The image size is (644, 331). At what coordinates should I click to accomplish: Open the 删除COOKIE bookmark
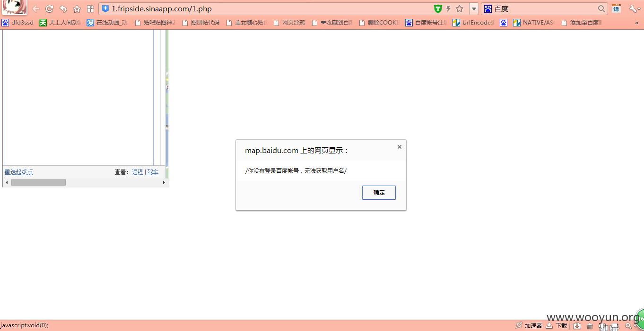pyautogui.click(x=379, y=23)
